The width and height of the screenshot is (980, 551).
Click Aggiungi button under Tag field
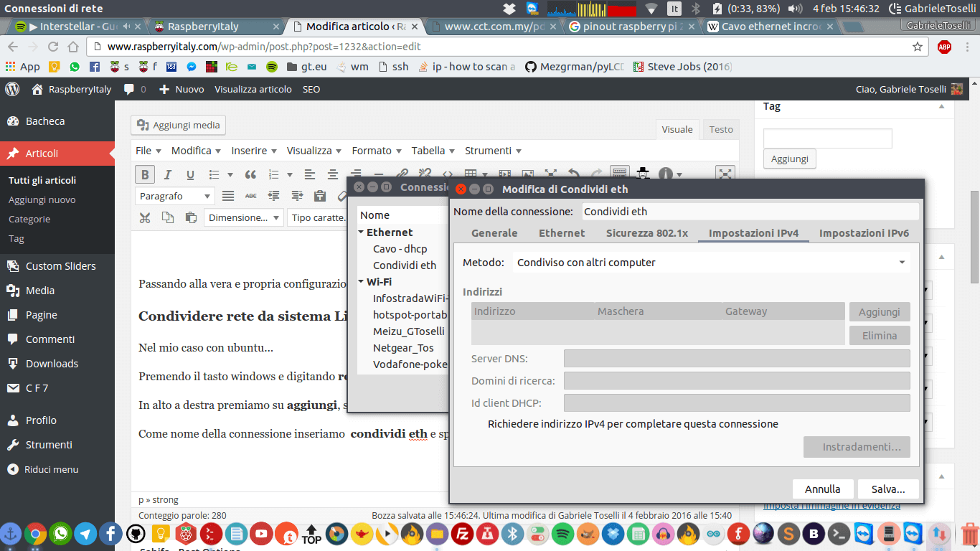point(790,159)
